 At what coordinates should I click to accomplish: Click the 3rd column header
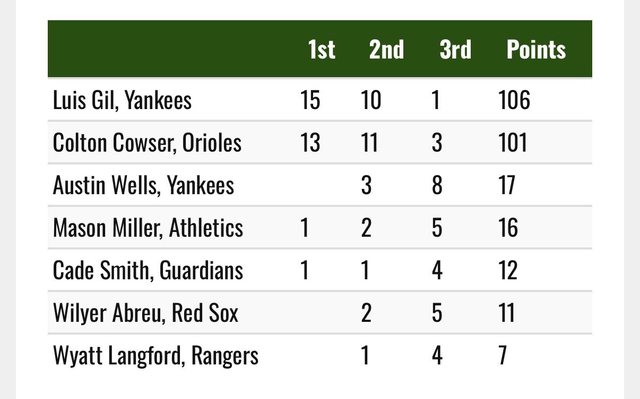coord(456,49)
